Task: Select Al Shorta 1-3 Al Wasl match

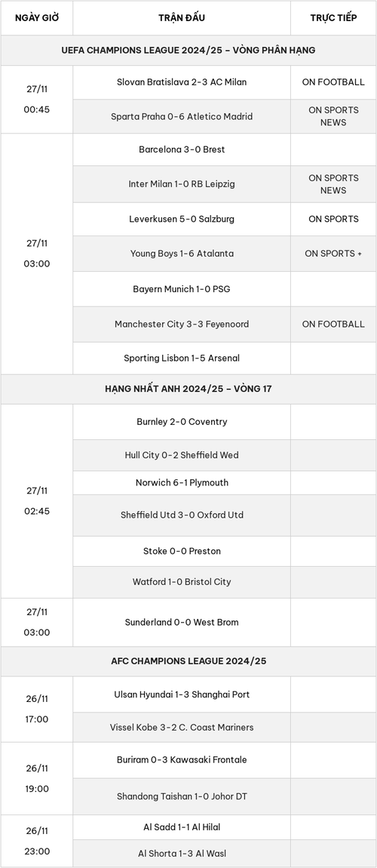Action: tap(181, 854)
